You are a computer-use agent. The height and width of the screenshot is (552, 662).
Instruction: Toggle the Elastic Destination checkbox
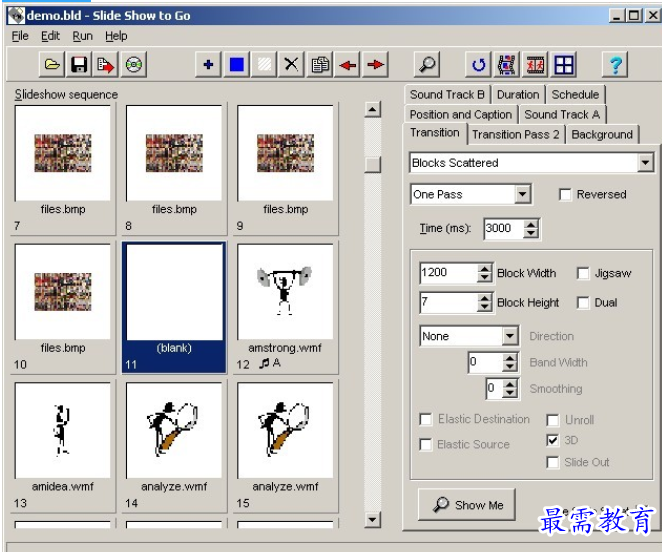pyautogui.click(x=426, y=419)
